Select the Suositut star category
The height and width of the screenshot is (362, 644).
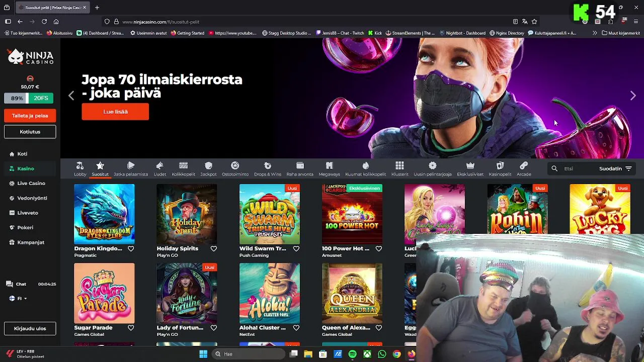100,169
